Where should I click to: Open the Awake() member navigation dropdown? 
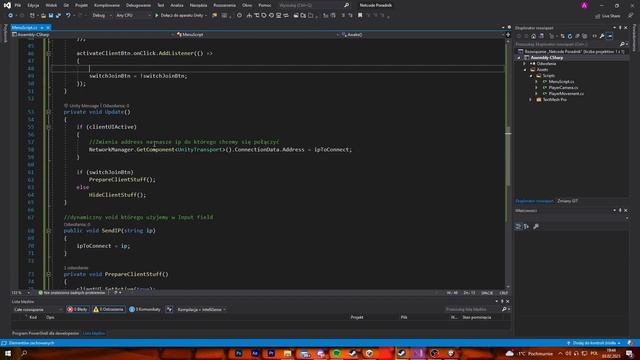coord(422,35)
